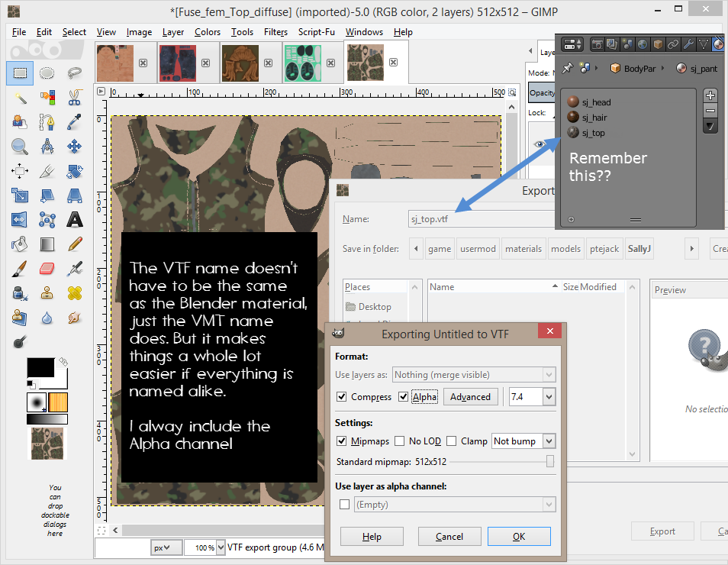728x565 pixels.
Task: Open the Filters menu
Action: click(x=275, y=32)
